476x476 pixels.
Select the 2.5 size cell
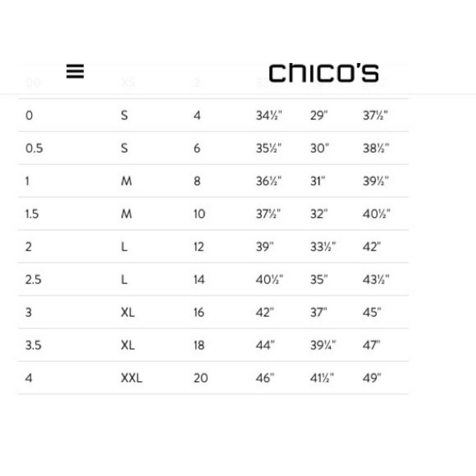tap(33, 280)
